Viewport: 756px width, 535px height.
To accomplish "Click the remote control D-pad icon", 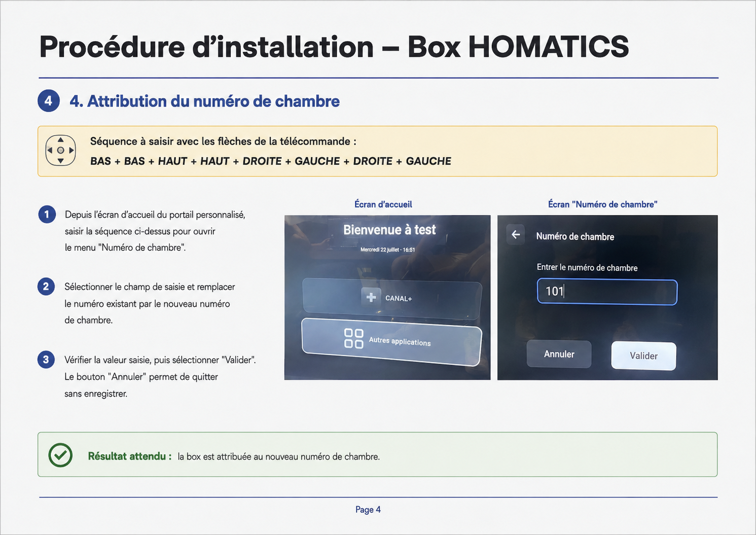I will point(60,150).
